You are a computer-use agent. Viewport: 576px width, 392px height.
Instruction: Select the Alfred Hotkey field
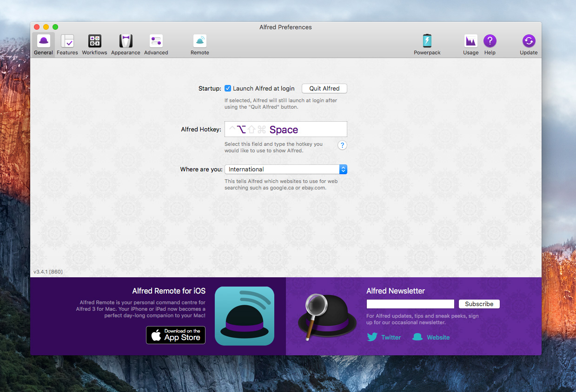point(285,129)
